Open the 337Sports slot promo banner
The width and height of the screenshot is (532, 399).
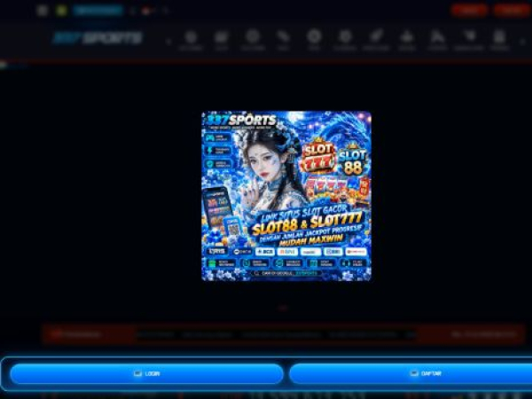click(x=286, y=196)
